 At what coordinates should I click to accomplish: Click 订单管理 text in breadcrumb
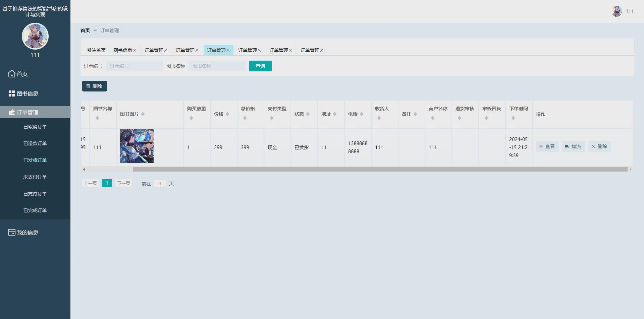[x=110, y=30]
